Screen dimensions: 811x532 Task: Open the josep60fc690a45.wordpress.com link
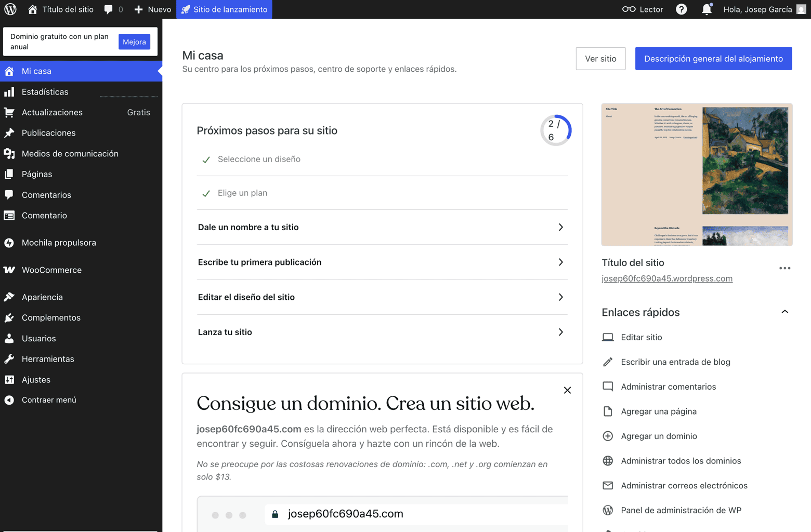[667, 278]
